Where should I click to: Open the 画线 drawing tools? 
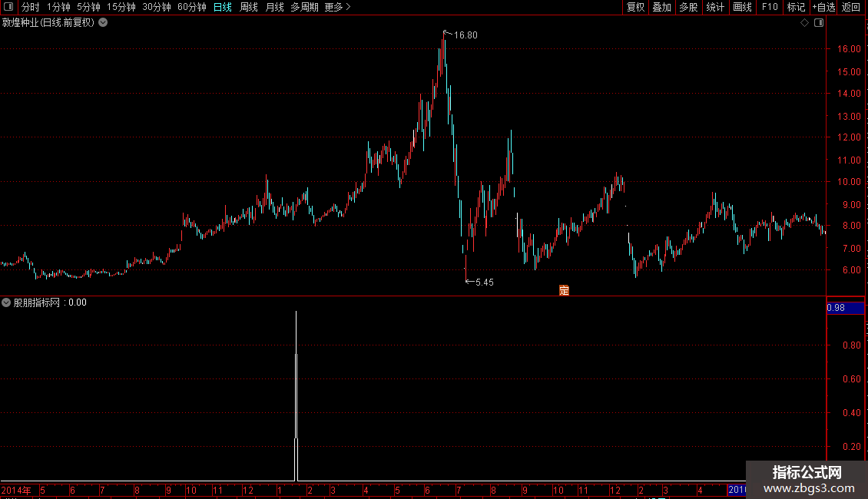pyautogui.click(x=742, y=7)
